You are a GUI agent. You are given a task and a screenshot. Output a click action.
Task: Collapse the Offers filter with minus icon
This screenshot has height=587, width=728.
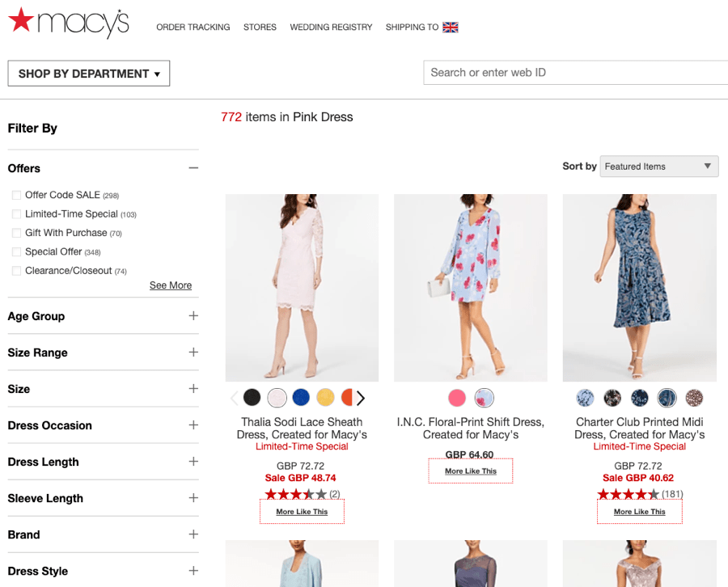click(x=193, y=168)
